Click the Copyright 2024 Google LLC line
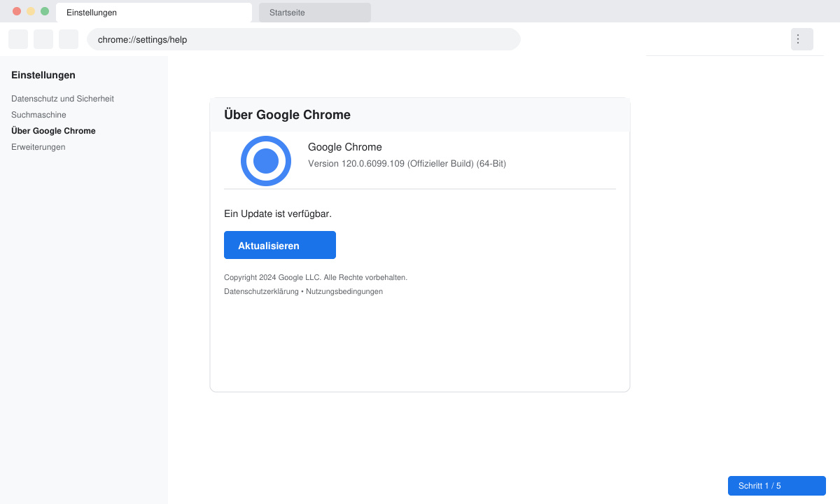This screenshot has height=504, width=840. pyautogui.click(x=316, y=277)
